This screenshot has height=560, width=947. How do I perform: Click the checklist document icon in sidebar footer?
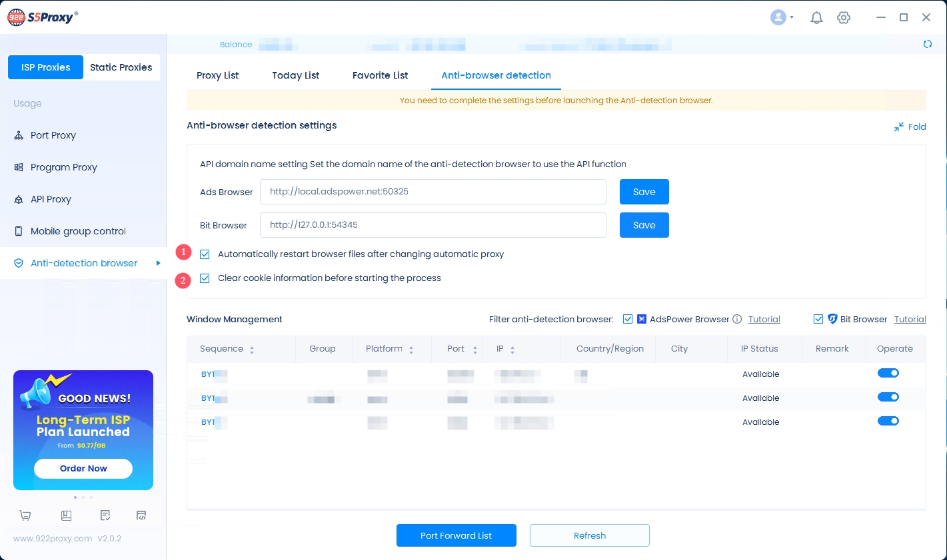click(105, 515)
